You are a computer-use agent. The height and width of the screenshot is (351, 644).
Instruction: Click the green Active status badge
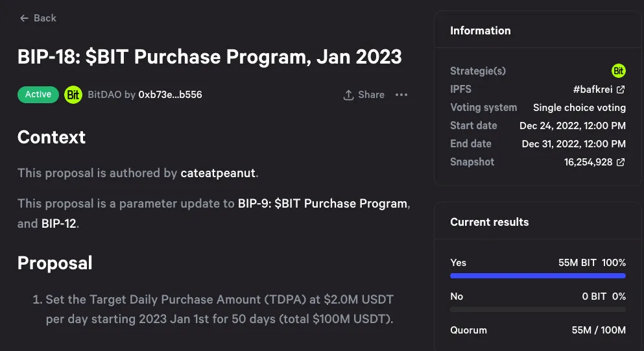(38, 95)
